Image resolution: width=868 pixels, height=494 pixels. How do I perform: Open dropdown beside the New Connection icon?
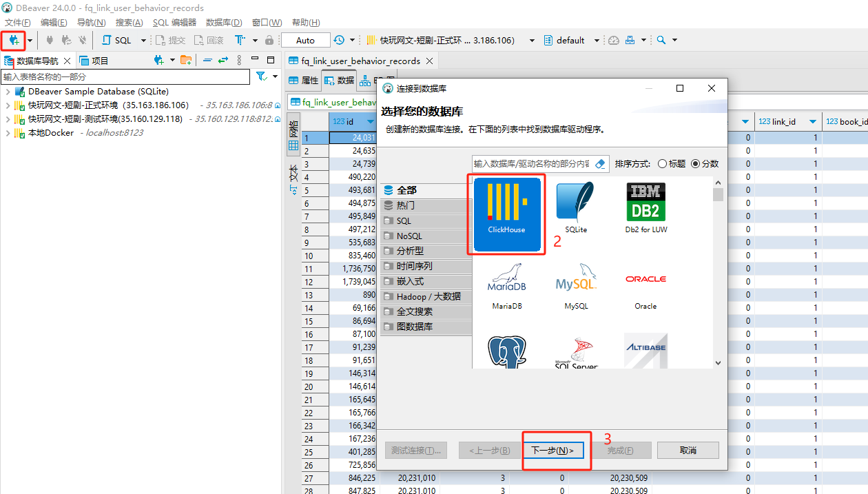(x=30, y=41)
